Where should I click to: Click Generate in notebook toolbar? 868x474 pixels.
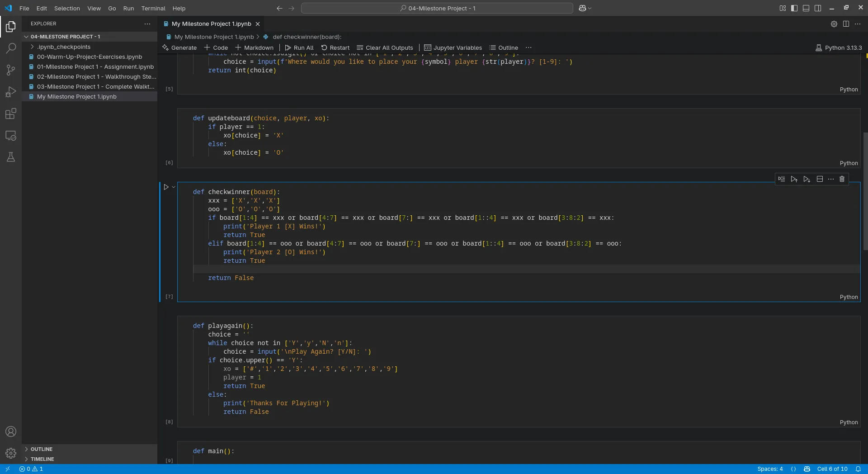[x=179, y=47]
